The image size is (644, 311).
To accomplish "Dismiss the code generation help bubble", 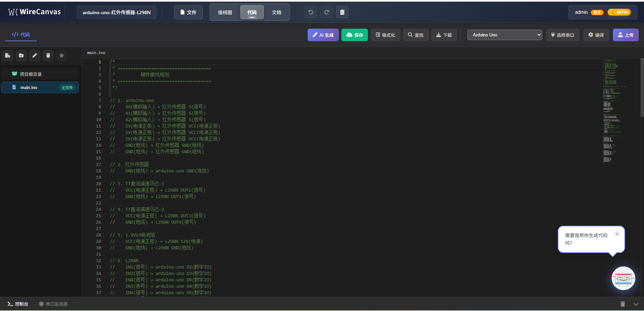I will click(x=617, y=234).
